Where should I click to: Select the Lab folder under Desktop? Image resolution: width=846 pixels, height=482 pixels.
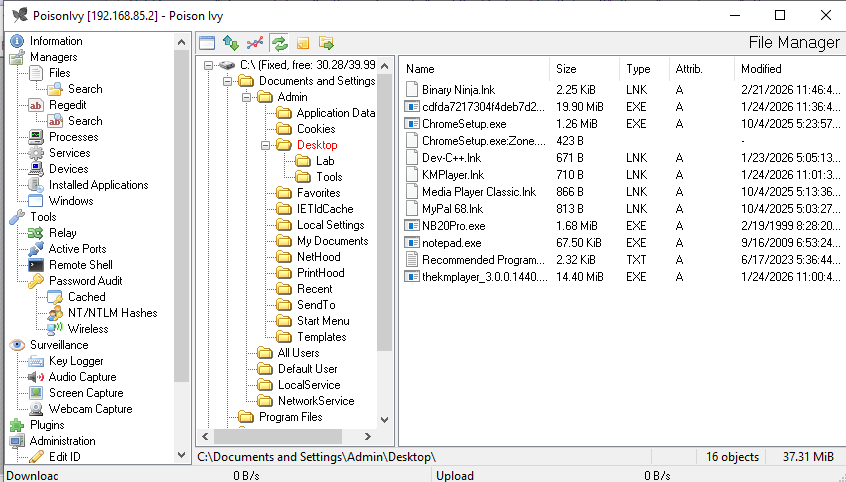tap(325, 161)
